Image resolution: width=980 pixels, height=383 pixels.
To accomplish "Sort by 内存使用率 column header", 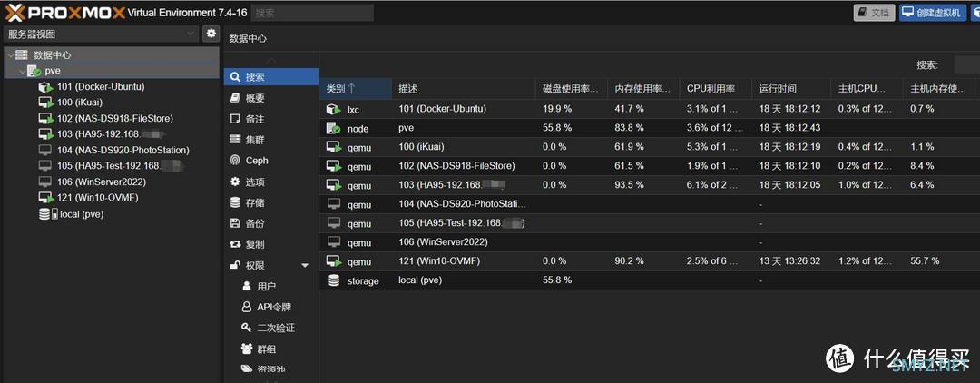I will coord(643,89).
